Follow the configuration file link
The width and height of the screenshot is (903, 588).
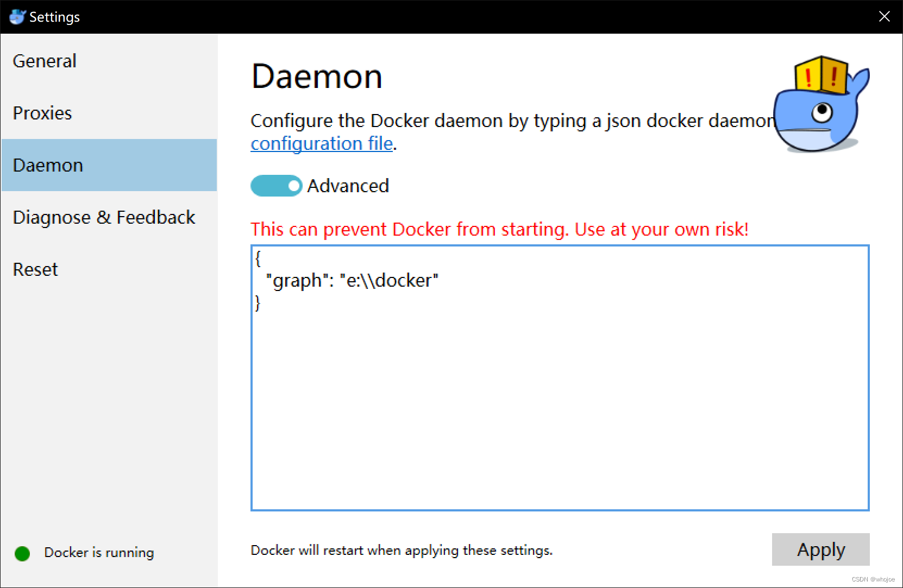tap(322, 143)
